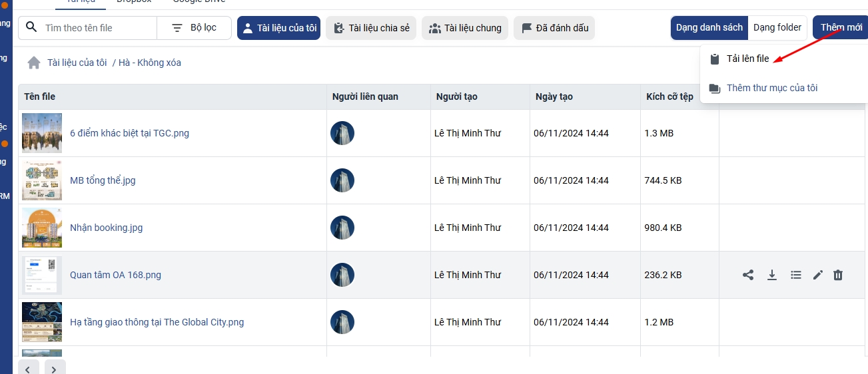Open file link 6 điểm khác biệt tại TGC.png
The image size is (868, 374).
click(129, 133)
